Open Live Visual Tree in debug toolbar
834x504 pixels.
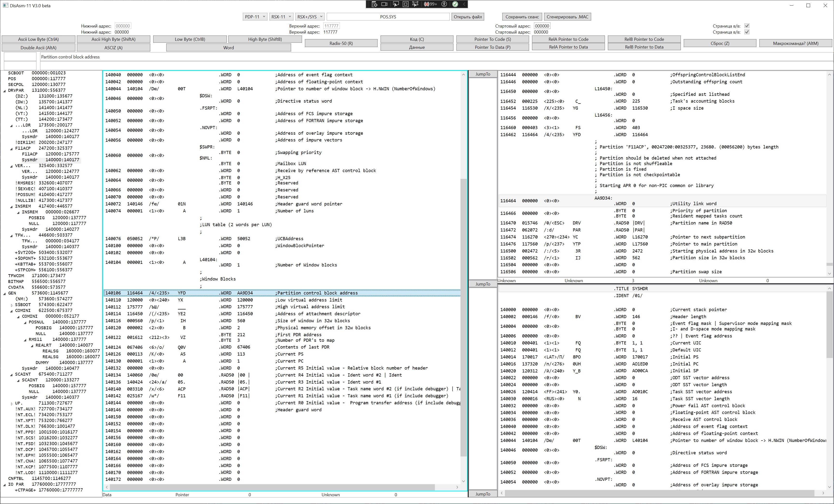pyautogui.click(x=374, y=4)
